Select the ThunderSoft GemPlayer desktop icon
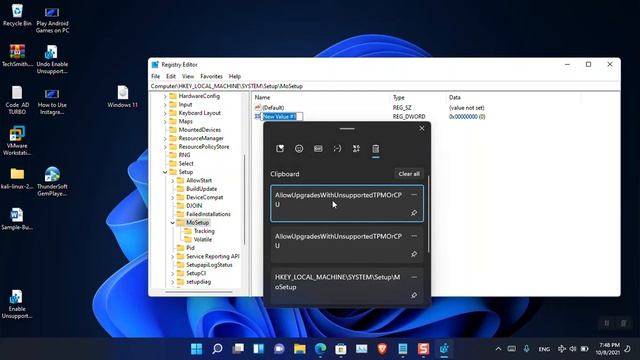 tap(52, 182)
